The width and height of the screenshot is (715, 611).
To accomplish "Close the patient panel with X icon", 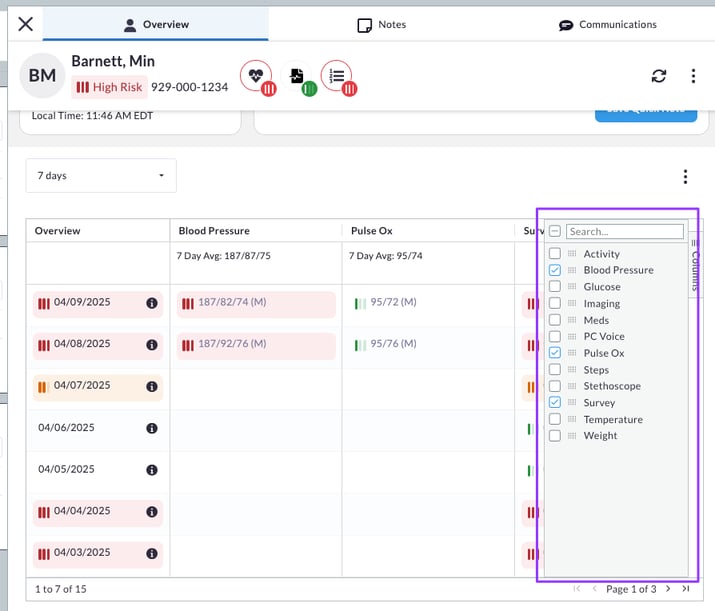I will (26, 24).
